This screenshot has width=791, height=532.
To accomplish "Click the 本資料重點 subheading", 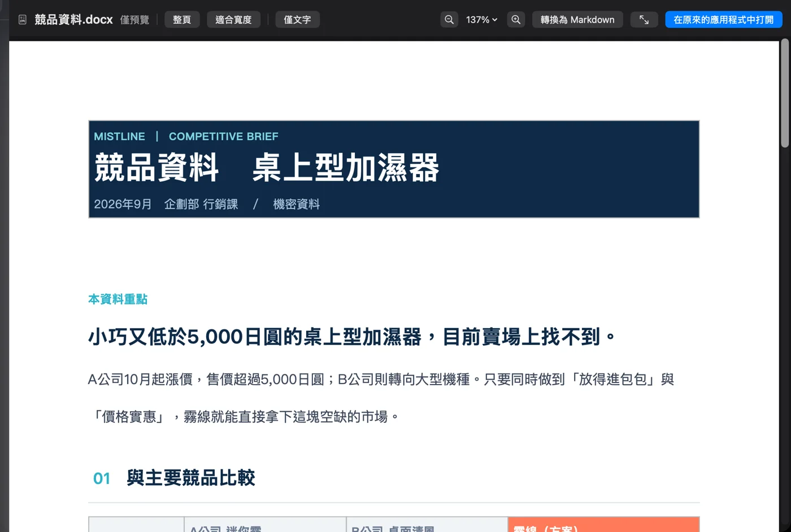I will [x=118, y=299].
